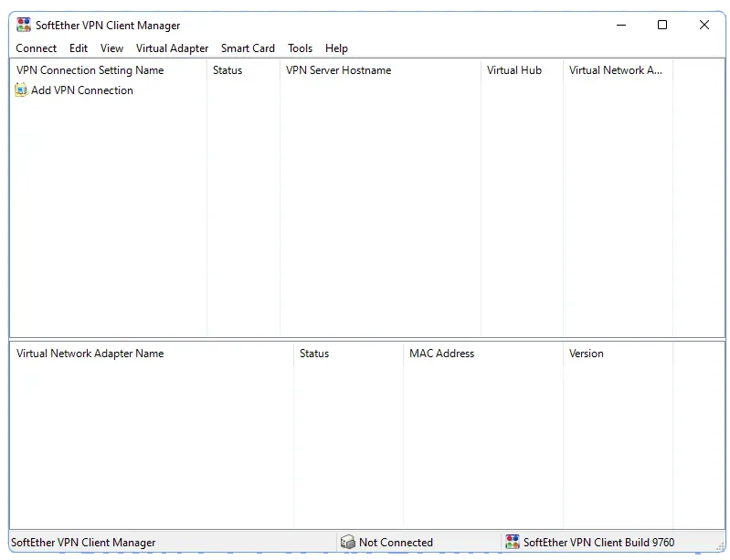Click the Not Connected status icon
The height and width of the screenshot is (560, 730).
pos(347,543)
